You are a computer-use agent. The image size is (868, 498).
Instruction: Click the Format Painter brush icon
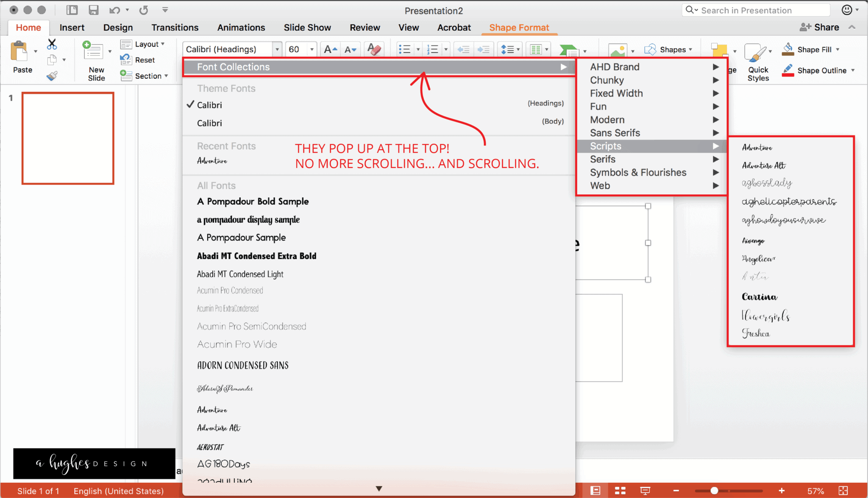click(52, 76)
